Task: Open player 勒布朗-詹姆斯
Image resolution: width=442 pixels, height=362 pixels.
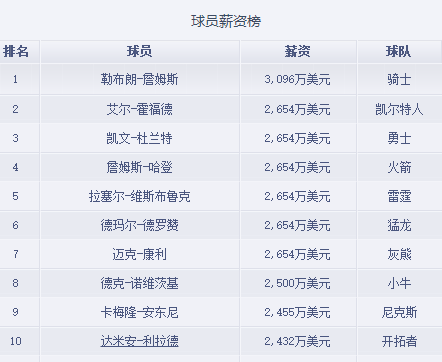Action: pos(139,79)
